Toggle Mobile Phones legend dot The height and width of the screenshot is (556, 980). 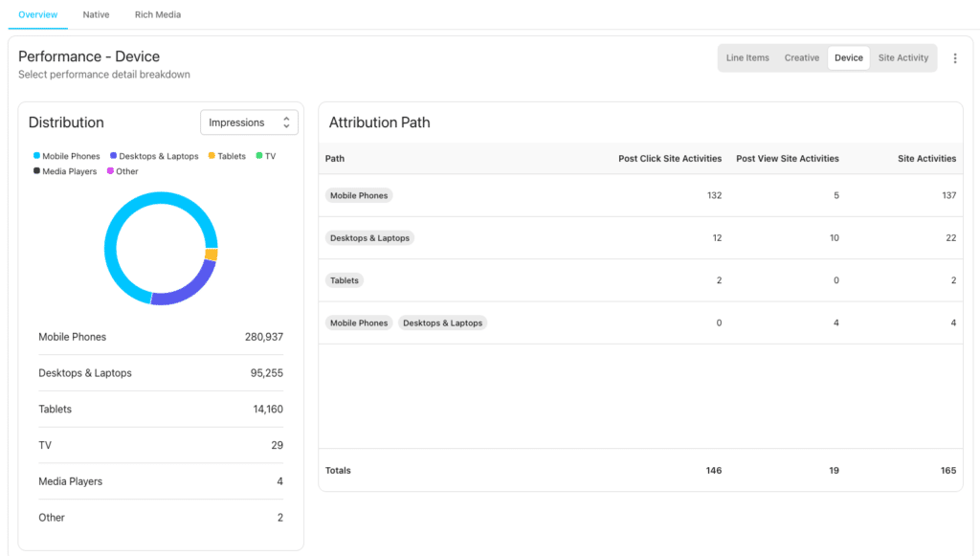pyautogui.click(x=36, y=156)
